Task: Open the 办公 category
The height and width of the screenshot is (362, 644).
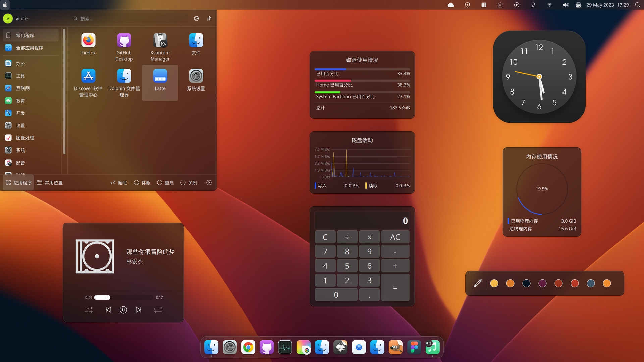Action: [31, 63]
